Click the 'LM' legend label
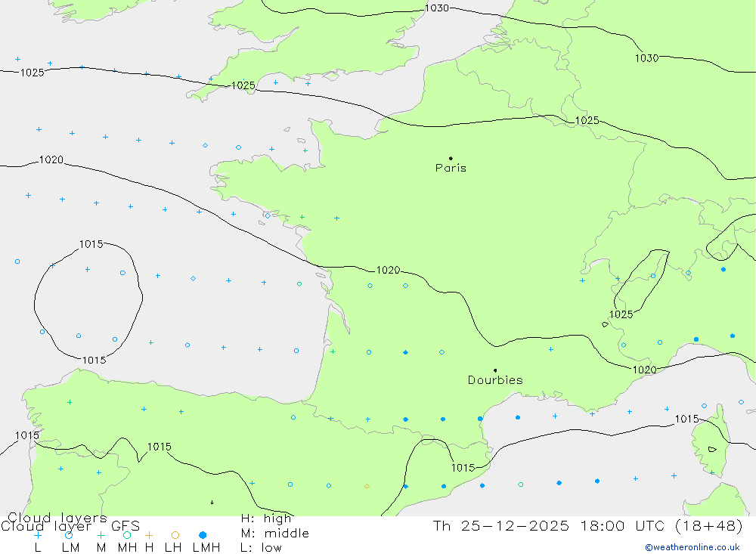Screen dimensions: 756x554 [70, 548]
